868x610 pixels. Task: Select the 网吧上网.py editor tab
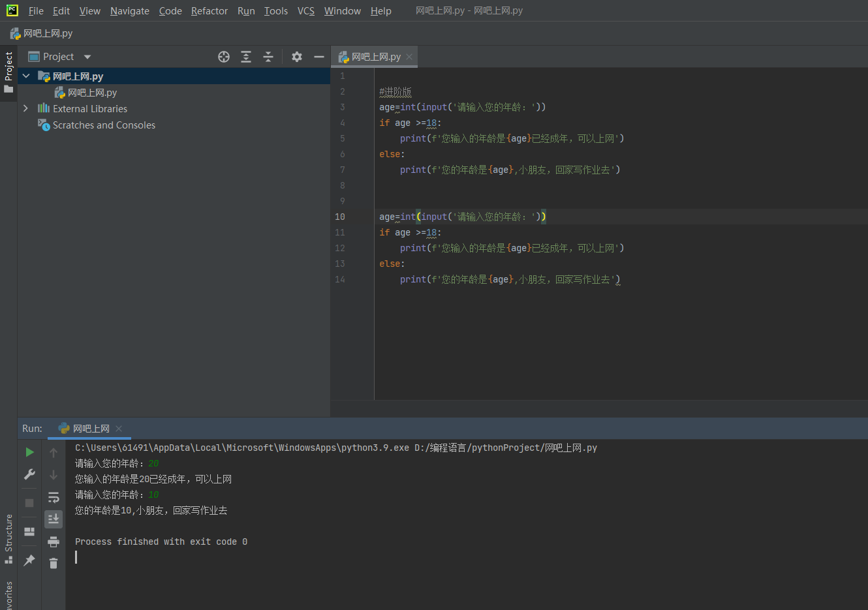[x=375, y=57]
